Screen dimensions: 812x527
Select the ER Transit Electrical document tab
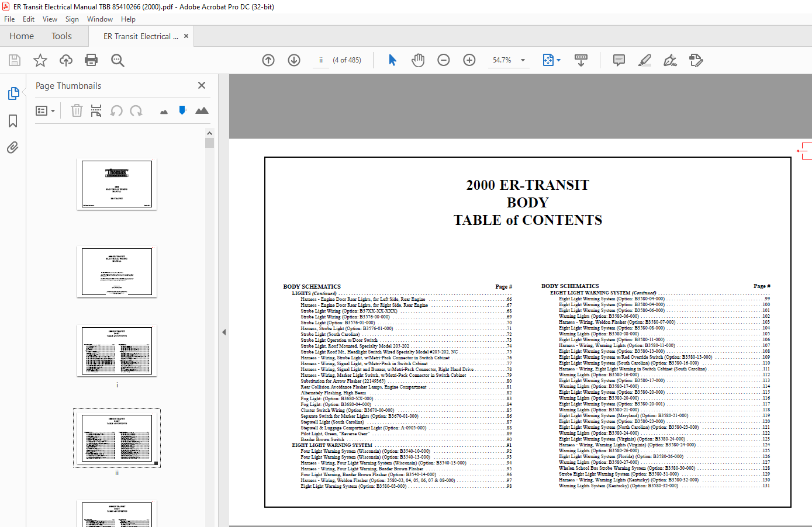tap(140, 36)
